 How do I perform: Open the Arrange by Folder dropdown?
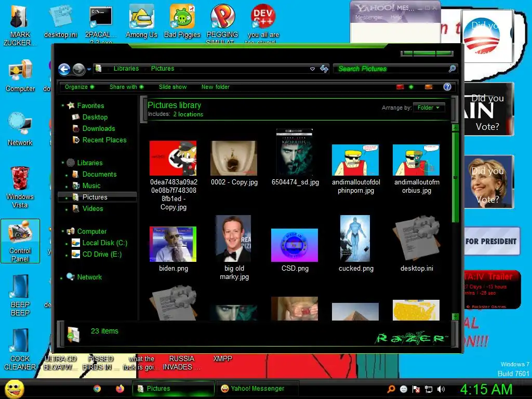[429, 108]
